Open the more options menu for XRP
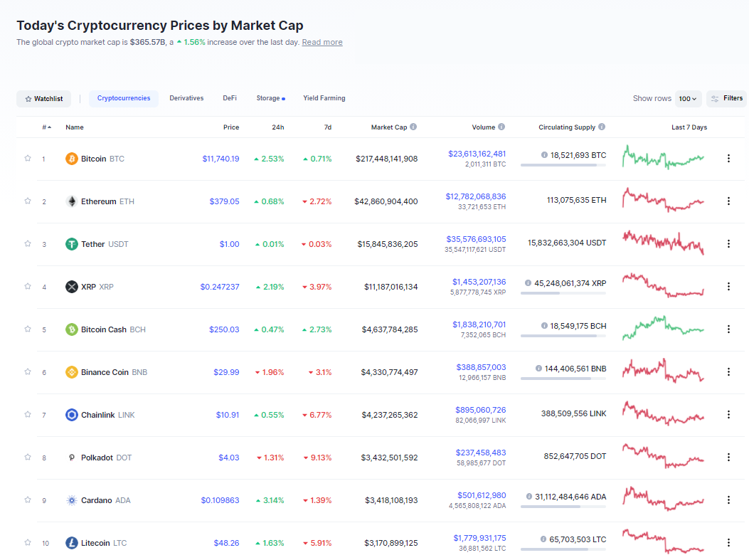The height and width of the screenshot is (560, 749). 728,286
